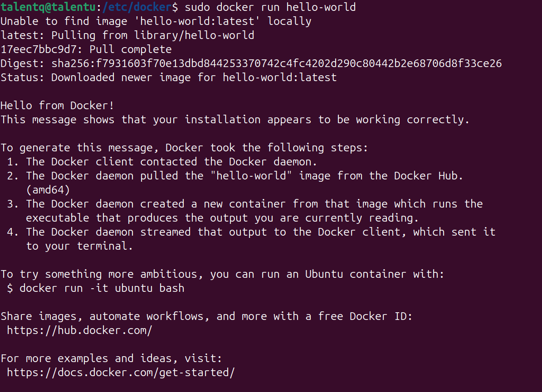Open the hub.docker.com link
This screenshot has height=392, width=542.
[79, 330]
